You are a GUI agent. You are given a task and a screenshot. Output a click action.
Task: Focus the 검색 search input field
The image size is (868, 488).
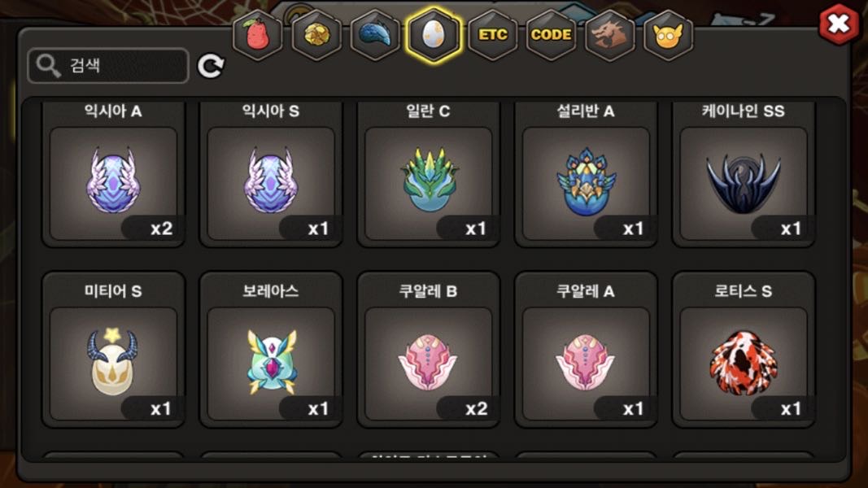(x=108, y=66)
